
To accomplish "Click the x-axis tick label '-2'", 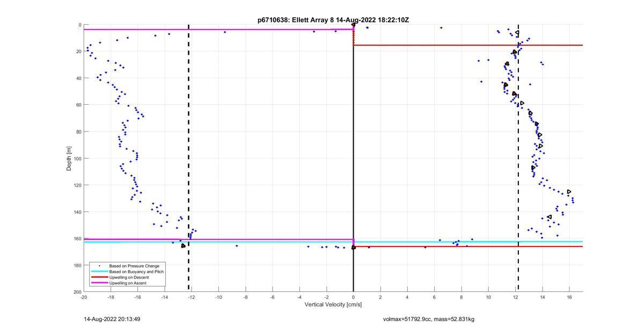I will (x=326, y=297).
